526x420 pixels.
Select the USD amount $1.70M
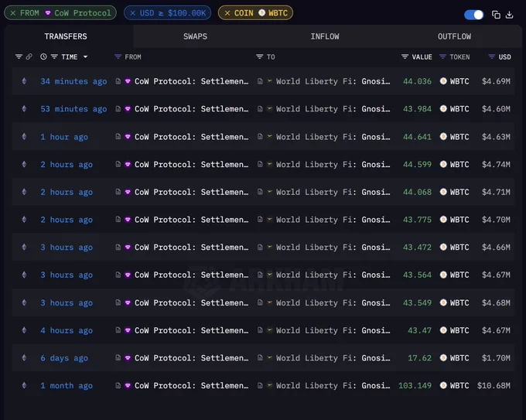(x=496, y=358)
